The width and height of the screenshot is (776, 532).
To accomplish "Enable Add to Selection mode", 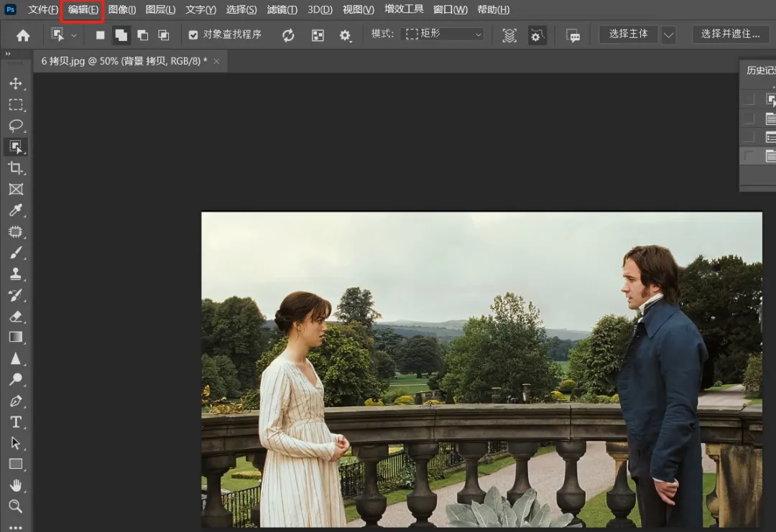I will tap(121, 35).
